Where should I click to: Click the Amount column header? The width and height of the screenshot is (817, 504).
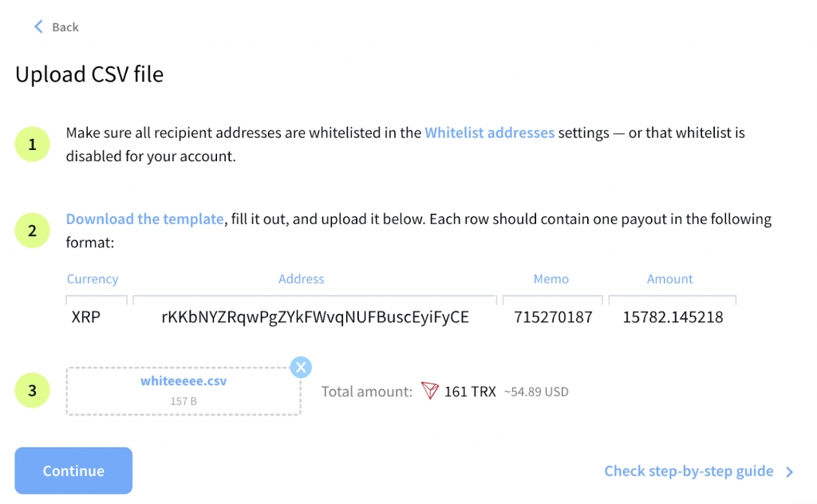[x=669, y=279]
